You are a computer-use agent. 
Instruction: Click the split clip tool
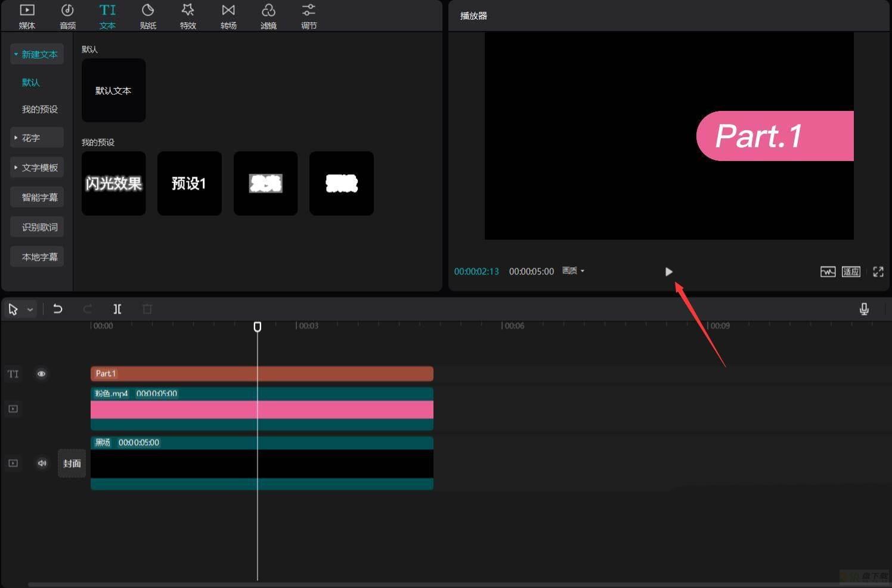[x=117, y=309]
